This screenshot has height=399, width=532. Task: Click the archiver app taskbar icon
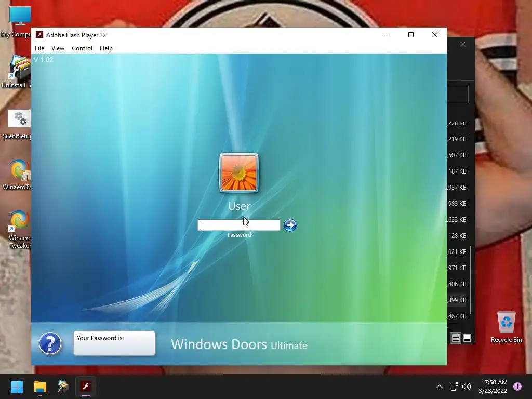(x=63, y=387)
